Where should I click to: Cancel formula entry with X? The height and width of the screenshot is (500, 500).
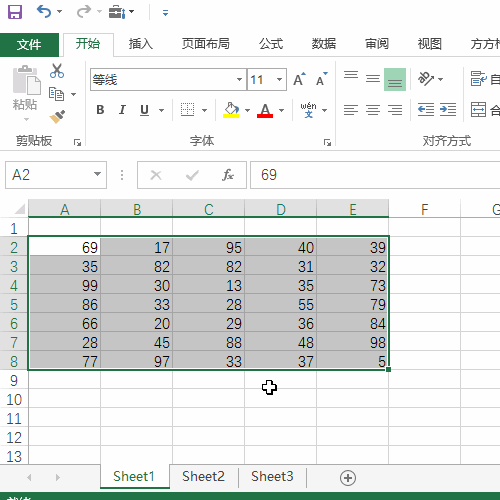[x=156, y=175]
